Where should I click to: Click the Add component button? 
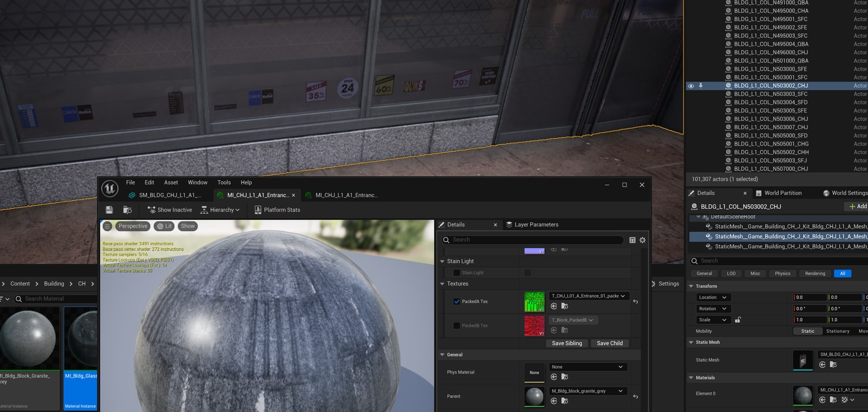[x=858, y=207]
